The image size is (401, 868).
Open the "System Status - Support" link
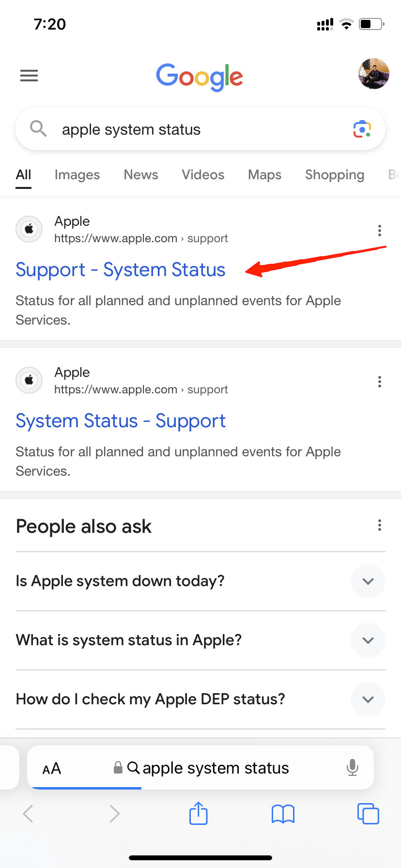tap(121, 421)
